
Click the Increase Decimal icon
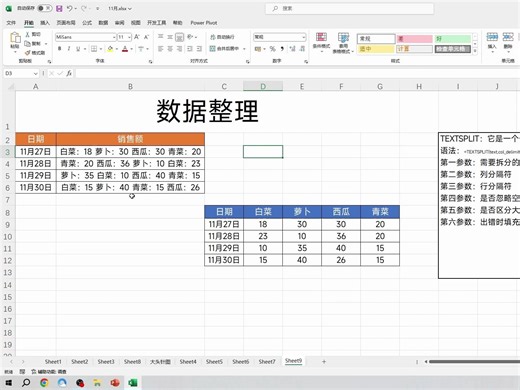pyautogui.click(x=293, y=49)
